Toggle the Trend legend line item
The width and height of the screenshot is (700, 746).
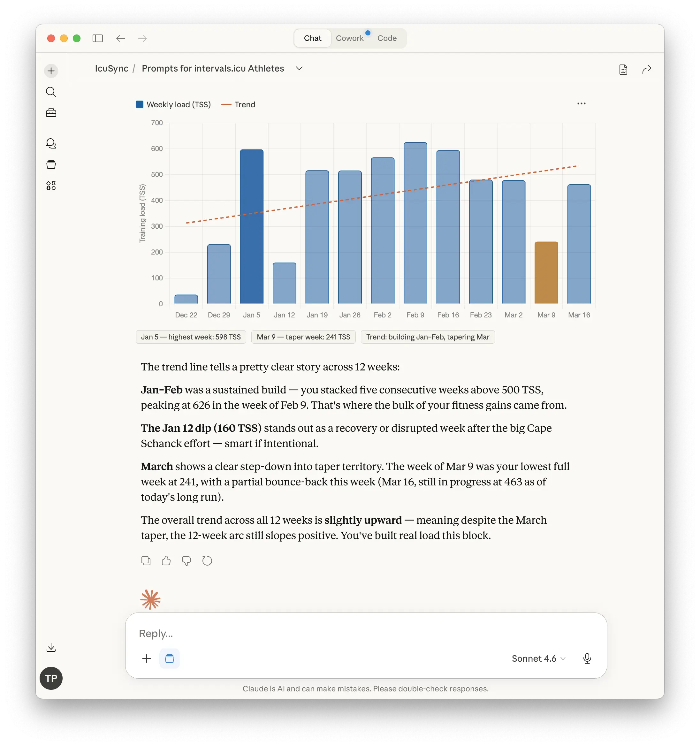point(238,105)
